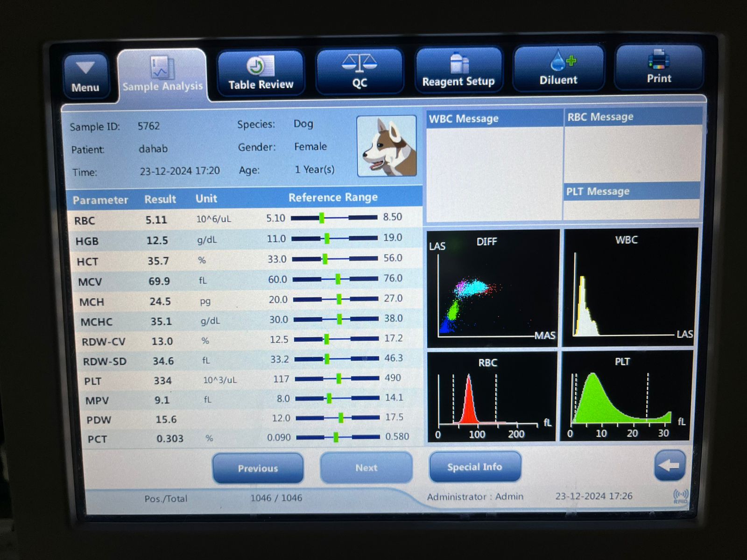Click the Print button with printer icon
This screenshot has width=747, height=560.
[659, 67]
